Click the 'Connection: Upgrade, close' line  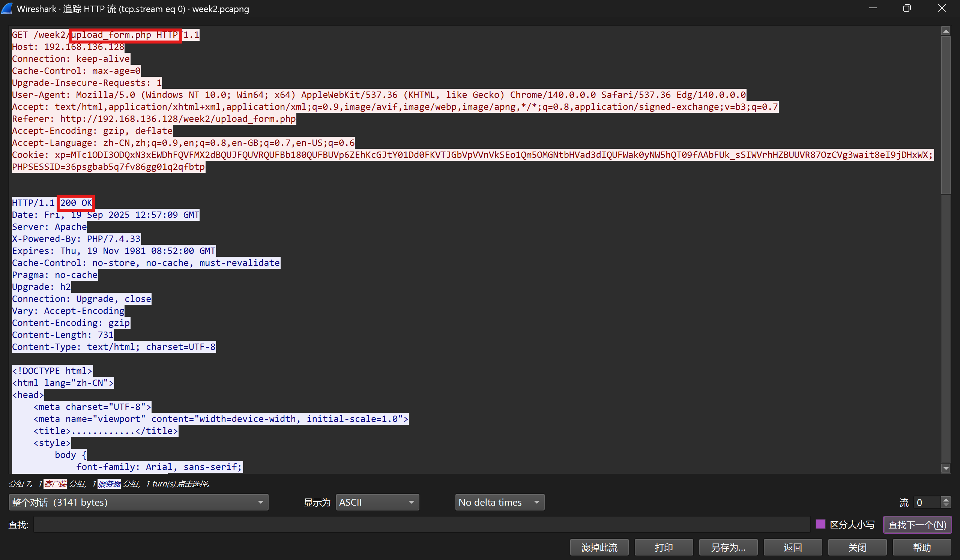click(x=81, y=299)
